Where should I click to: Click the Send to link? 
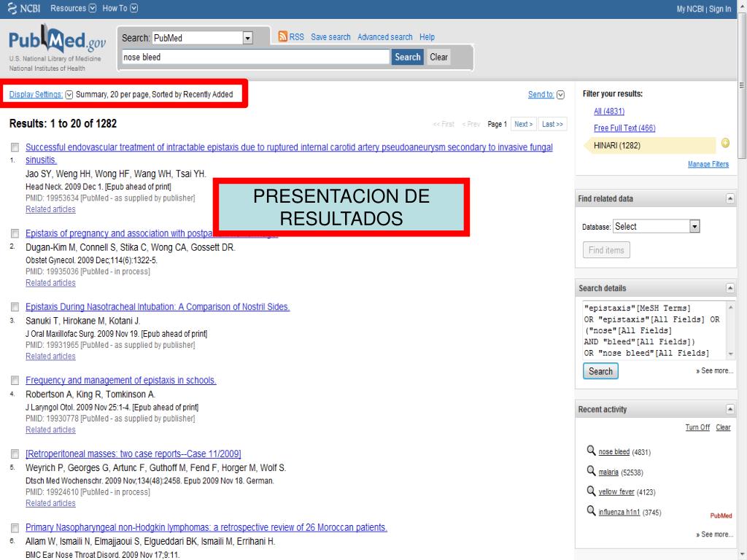coord(541,94)
